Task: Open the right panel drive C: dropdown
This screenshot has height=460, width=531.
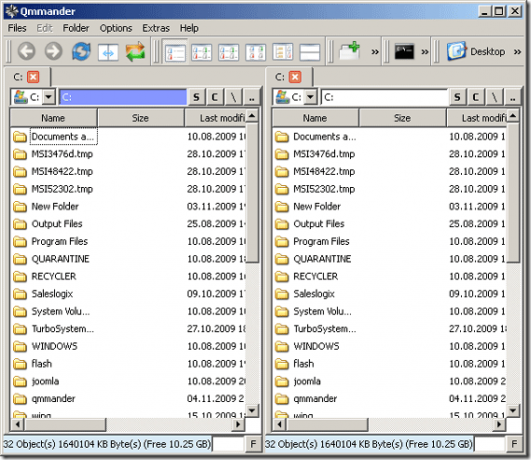Action: click(310, 97)
